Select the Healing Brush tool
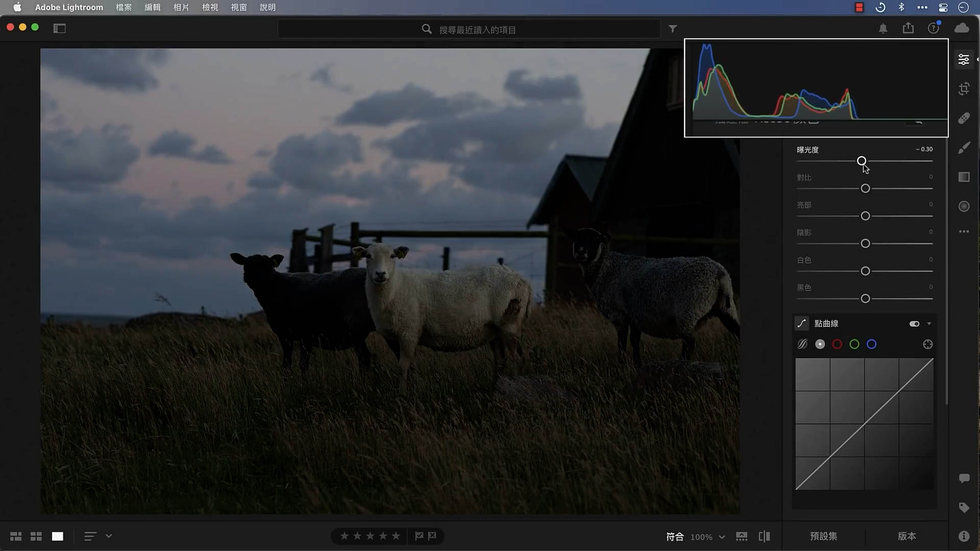The image size is (980, 551). 964,118
